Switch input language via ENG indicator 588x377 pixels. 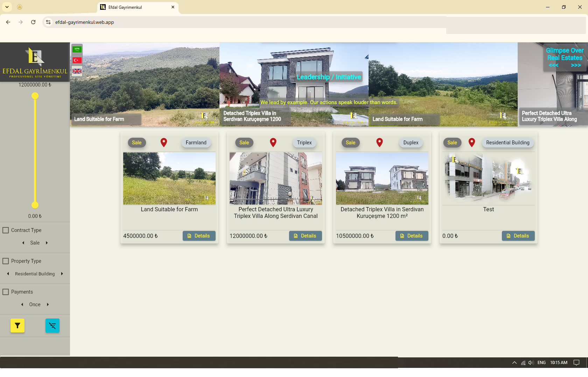click(541, 363)
